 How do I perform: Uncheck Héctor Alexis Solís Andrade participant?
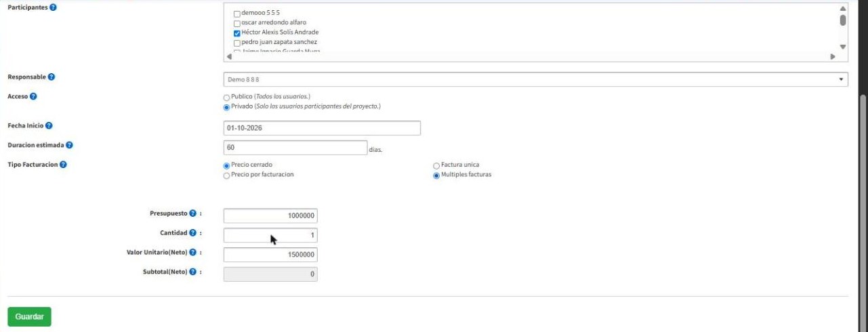237,33
